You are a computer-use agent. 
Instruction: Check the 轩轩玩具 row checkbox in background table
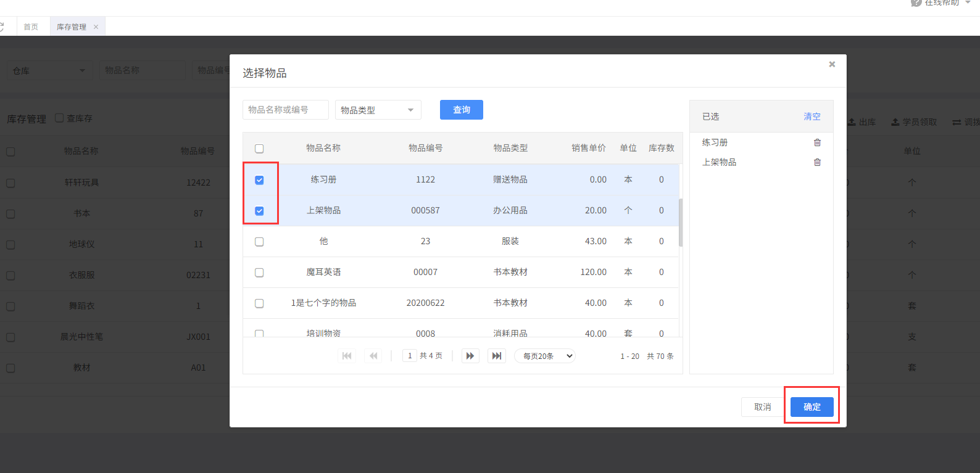(x=10, y=183)
